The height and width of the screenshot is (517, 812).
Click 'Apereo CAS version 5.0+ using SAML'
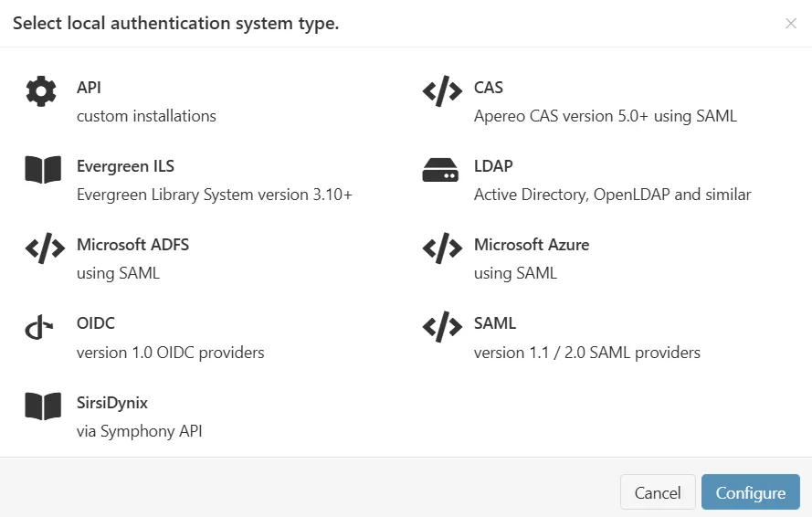point(606,115)
